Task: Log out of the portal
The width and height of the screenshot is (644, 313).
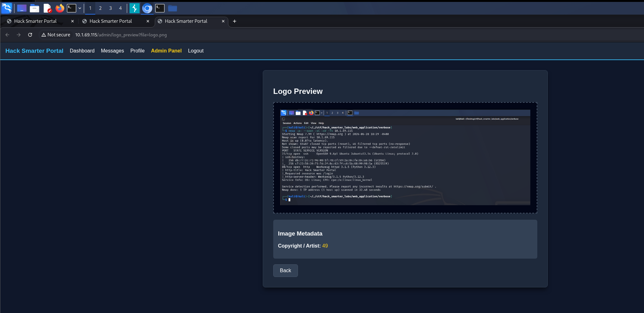Action: coord(196,51)
